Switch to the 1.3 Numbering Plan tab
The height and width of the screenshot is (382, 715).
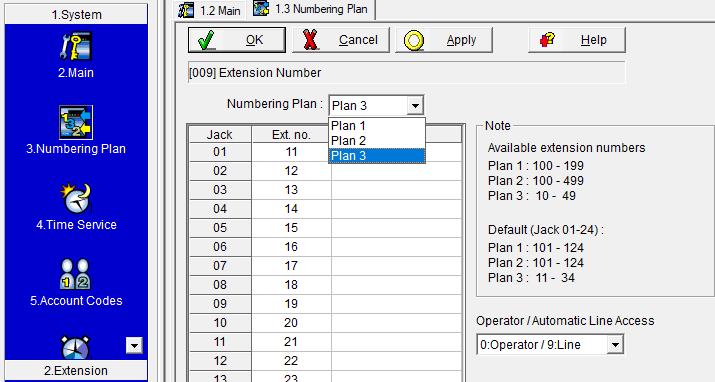pyautogui.click(x=311, y=9)
